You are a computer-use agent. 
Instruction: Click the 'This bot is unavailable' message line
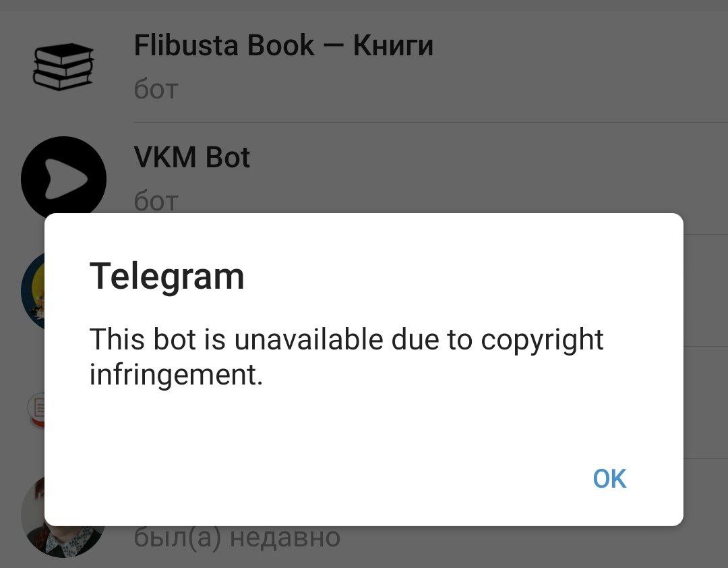pos(346,339)
